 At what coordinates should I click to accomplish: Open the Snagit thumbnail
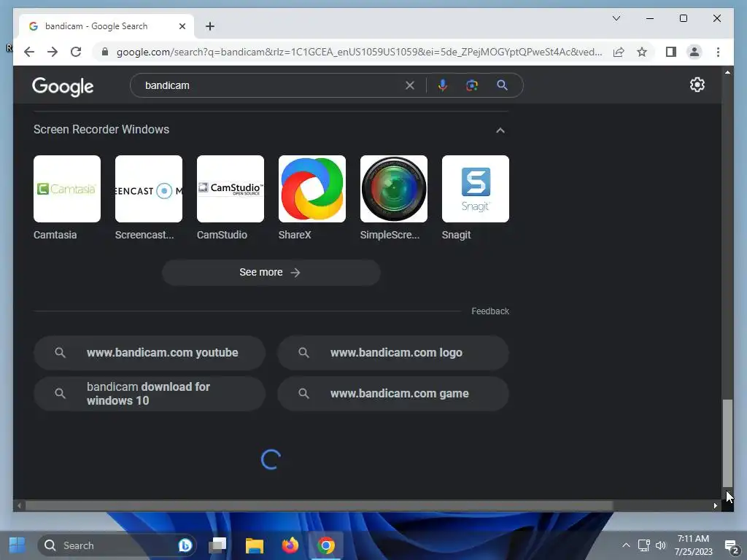[x=476, y=189]
